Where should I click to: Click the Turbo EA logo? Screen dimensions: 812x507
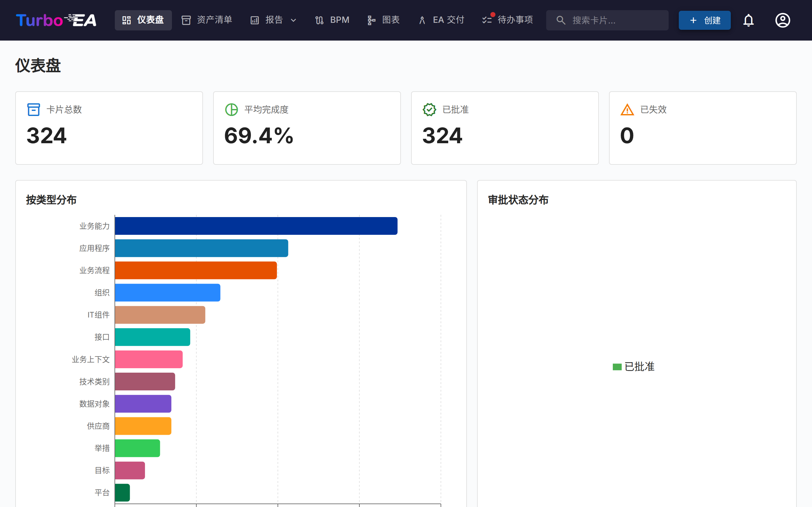(x=56, y=20)
